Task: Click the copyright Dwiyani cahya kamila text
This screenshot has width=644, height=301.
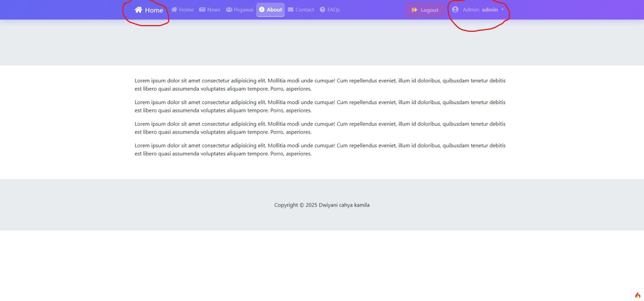Action: (x=322, y=205)
